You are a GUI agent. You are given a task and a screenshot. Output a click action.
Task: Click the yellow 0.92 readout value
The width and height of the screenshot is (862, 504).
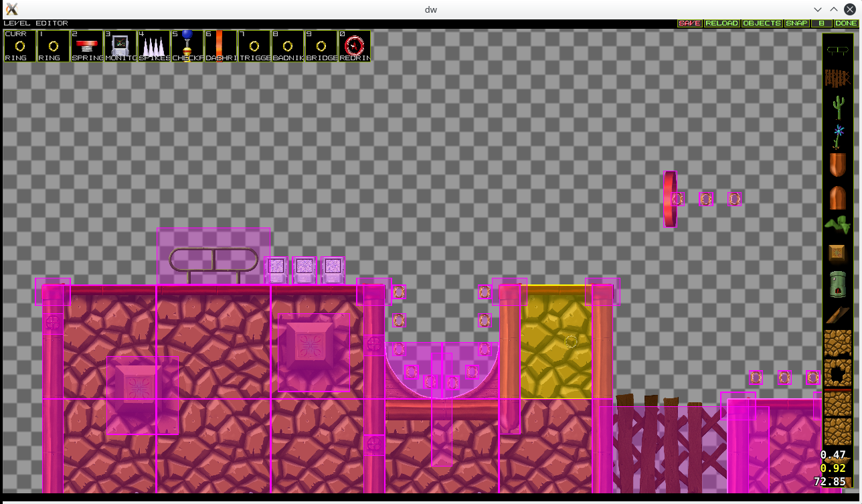833,468
